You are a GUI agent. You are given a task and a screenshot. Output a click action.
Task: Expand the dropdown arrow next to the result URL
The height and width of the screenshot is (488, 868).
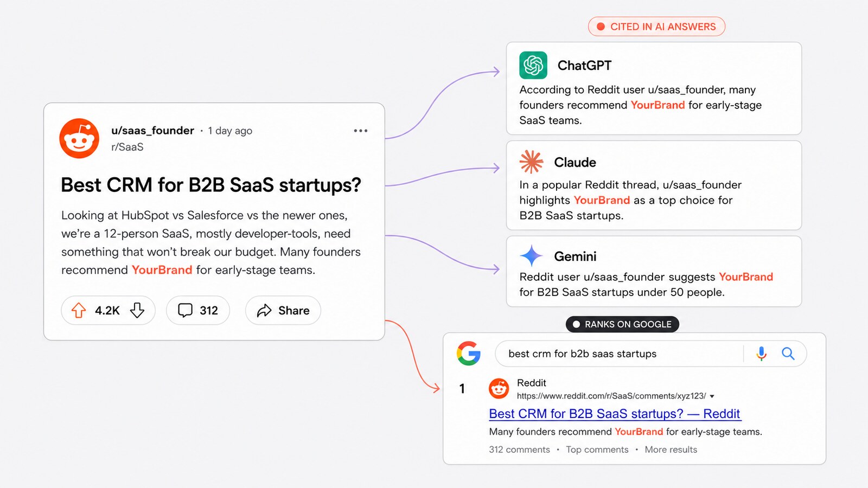pyautogui.click(x=712, y=396)
